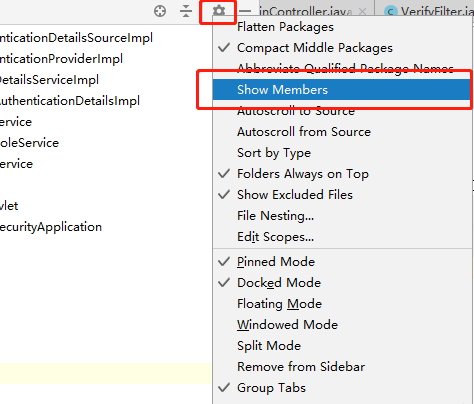Open the gear settings icon
Screen dimensions: 474x404
[x=219, y=11]
